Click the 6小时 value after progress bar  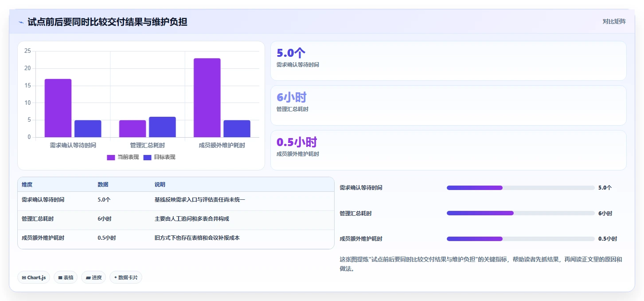coord(605,214)
